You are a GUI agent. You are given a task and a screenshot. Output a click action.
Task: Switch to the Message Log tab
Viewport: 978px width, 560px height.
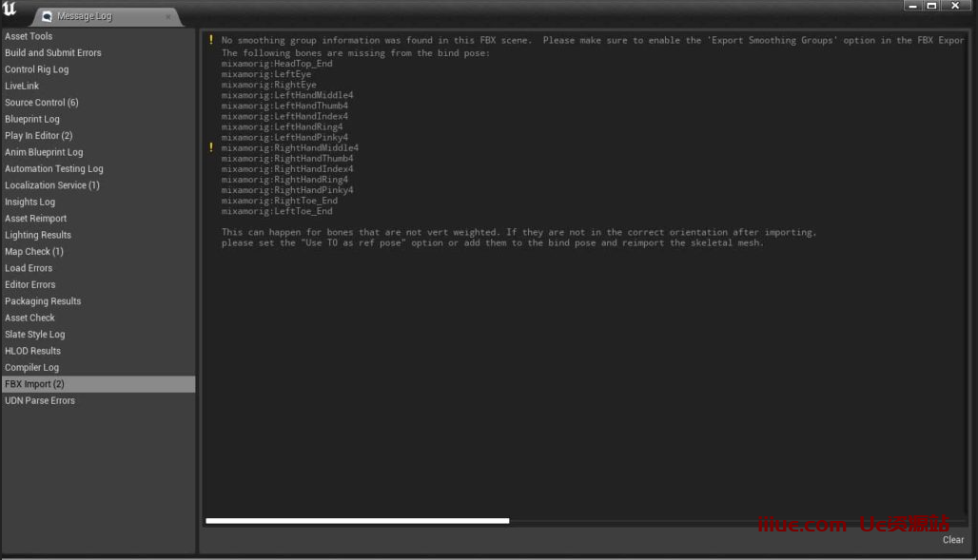coord(84,16)
